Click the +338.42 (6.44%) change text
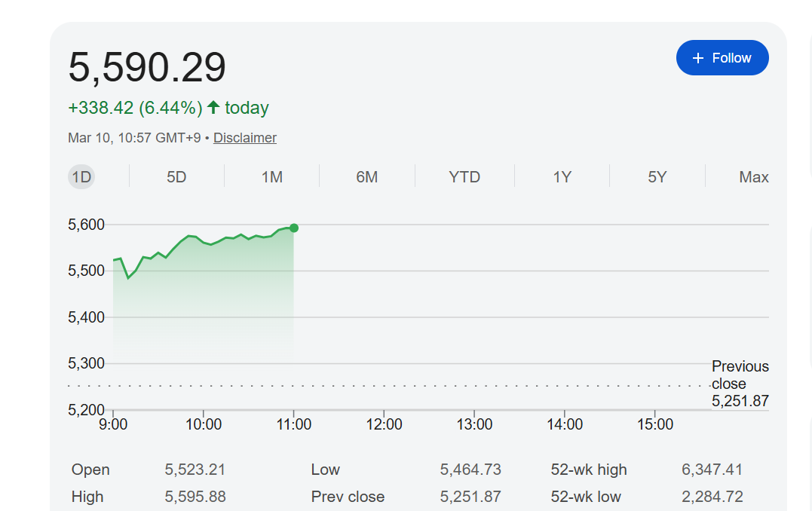 (135, 108)
